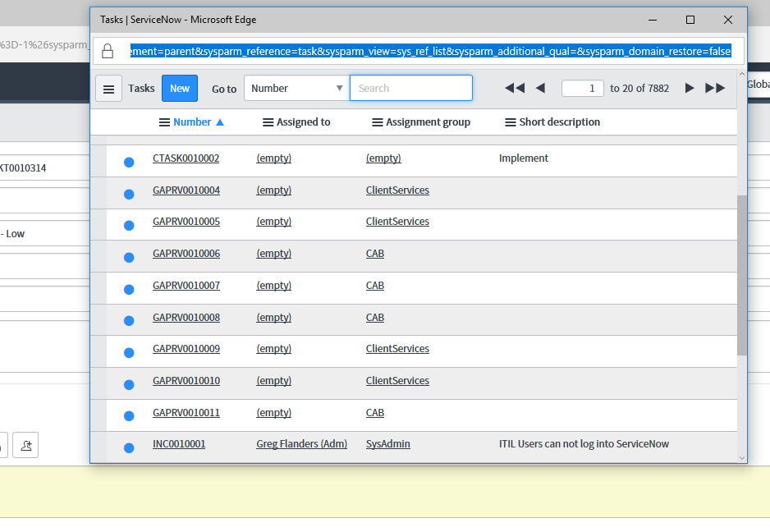Jump to first page of results
Screen dimensions: 770x532
coord(514,89)
